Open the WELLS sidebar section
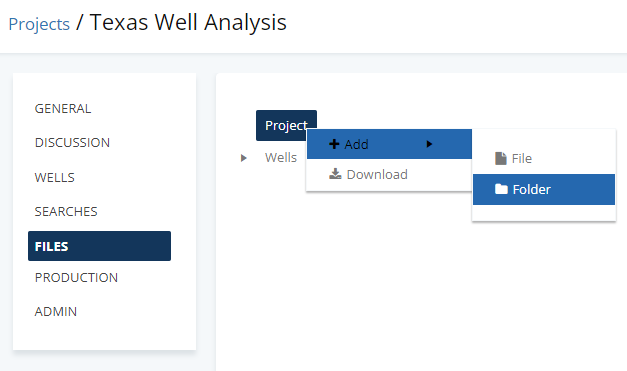The image size is (627, 371). [54, 177]
